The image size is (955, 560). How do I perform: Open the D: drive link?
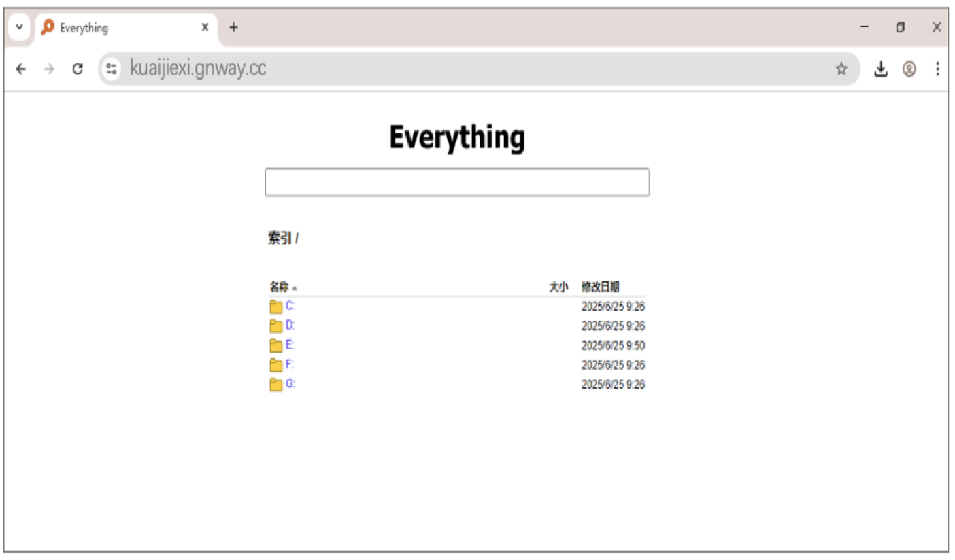click(290, 326)
